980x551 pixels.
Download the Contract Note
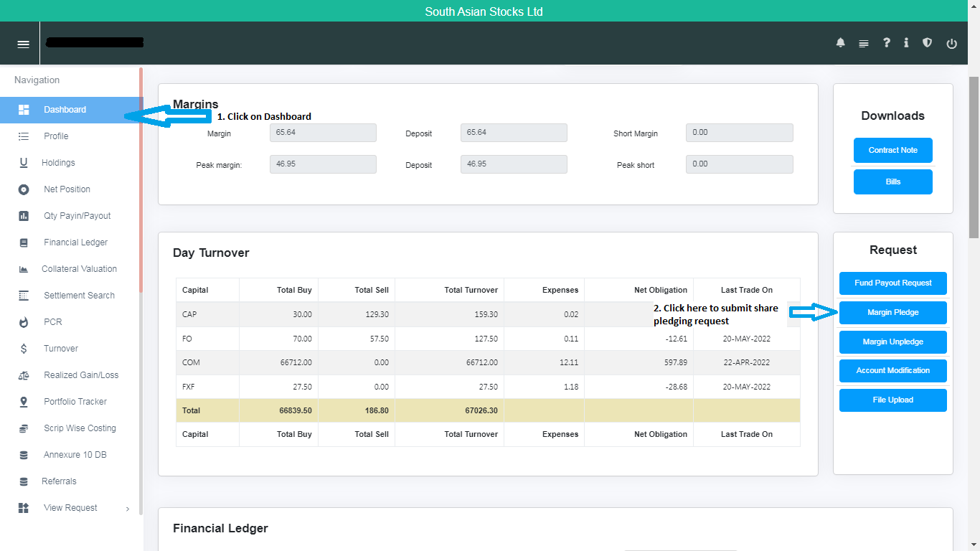tap(892, 151)
